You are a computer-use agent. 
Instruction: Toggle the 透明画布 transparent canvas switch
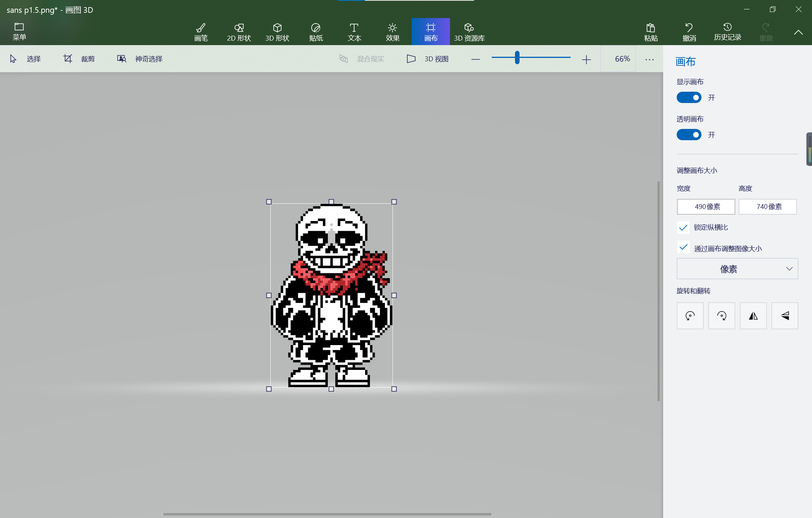pos(689,135)
